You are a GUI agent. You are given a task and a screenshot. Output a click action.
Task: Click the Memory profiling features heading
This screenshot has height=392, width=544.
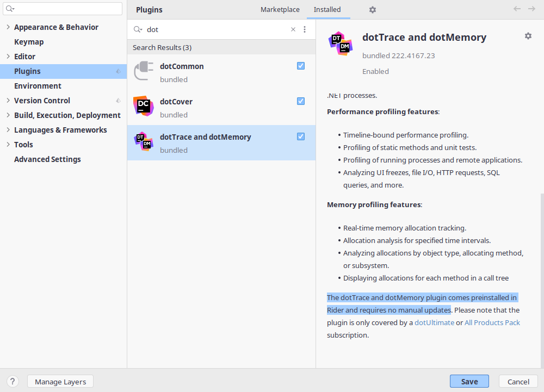[x=374, y=205]
